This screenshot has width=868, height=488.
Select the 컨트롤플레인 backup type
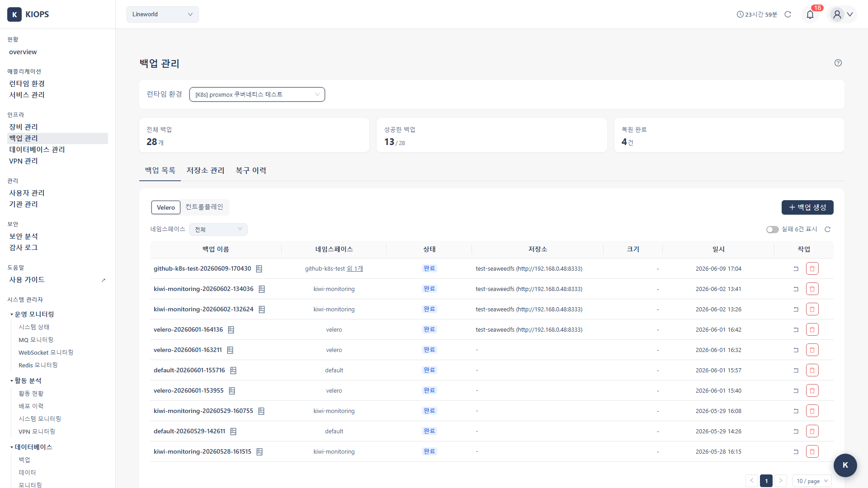[x=204, y=207]
